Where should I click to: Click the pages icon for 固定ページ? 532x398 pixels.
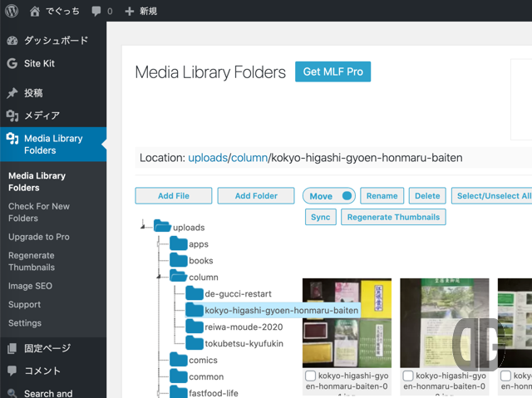coord(12,348)
